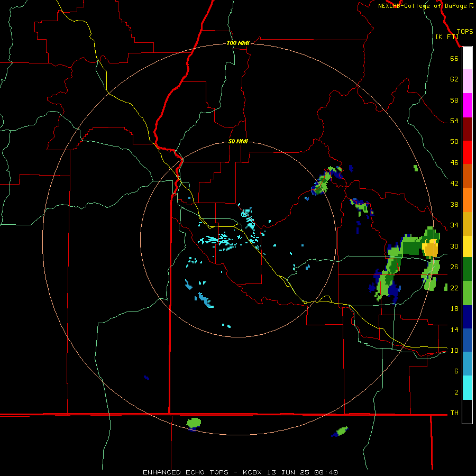This screenshot has width=476, height=476.
Task: Click the legend value '14'
Action: [x=454, y=329]
